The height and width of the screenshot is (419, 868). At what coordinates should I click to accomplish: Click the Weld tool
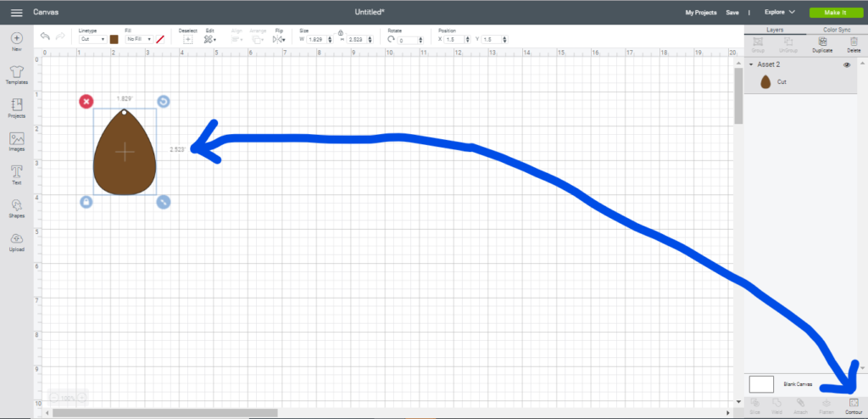(x=776, y=405)
